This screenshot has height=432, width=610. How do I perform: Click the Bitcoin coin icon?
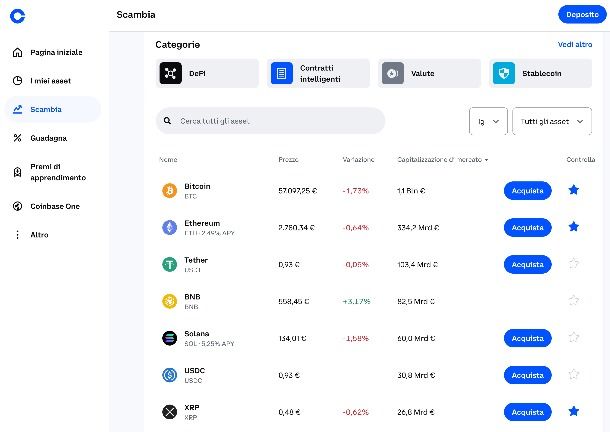point(170,191)
